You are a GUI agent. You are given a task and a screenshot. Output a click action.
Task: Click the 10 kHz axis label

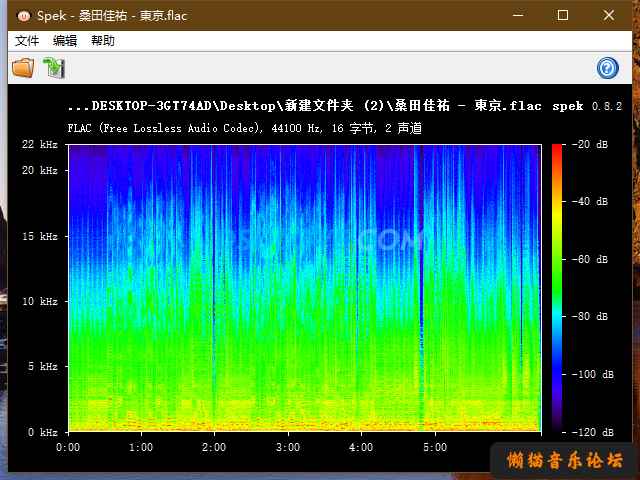(40, 301)
